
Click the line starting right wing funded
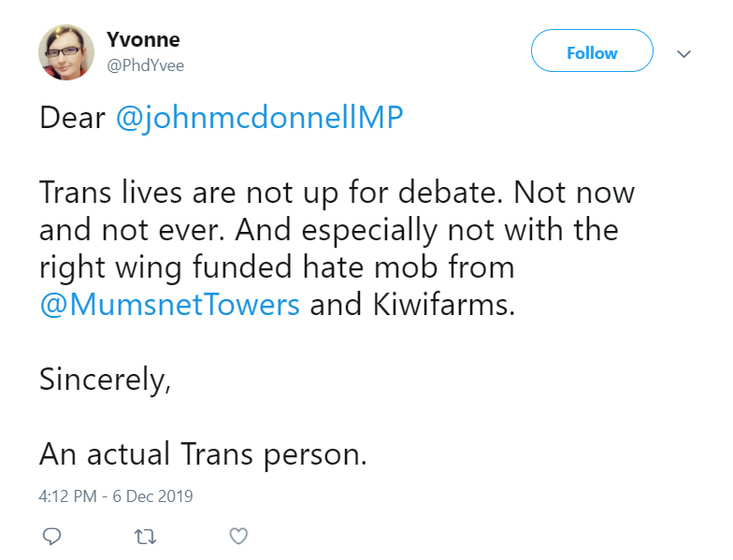(x=277, y=267)
